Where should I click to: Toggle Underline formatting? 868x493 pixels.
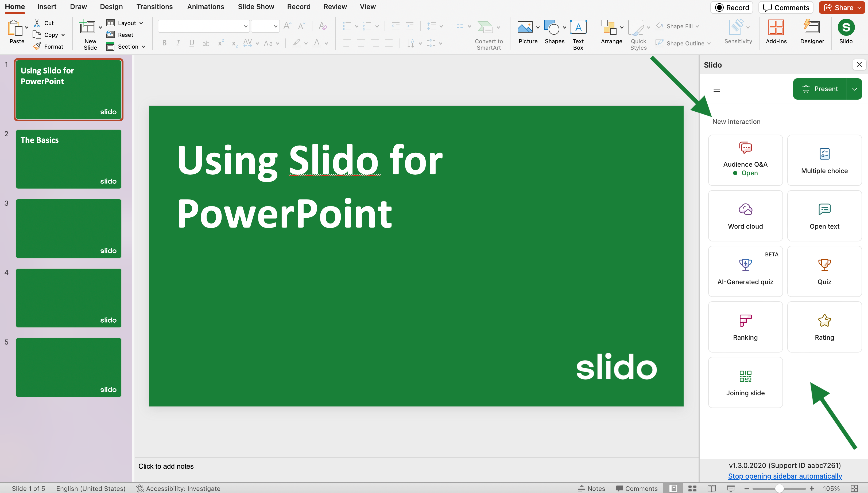[x=192, y=43]
